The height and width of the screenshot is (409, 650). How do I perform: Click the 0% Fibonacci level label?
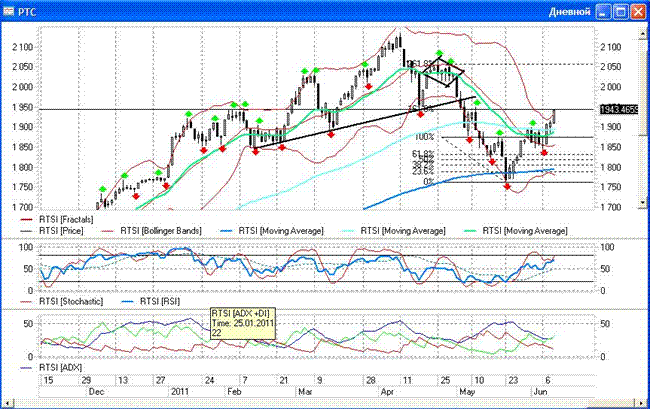(x=428, y=182)
